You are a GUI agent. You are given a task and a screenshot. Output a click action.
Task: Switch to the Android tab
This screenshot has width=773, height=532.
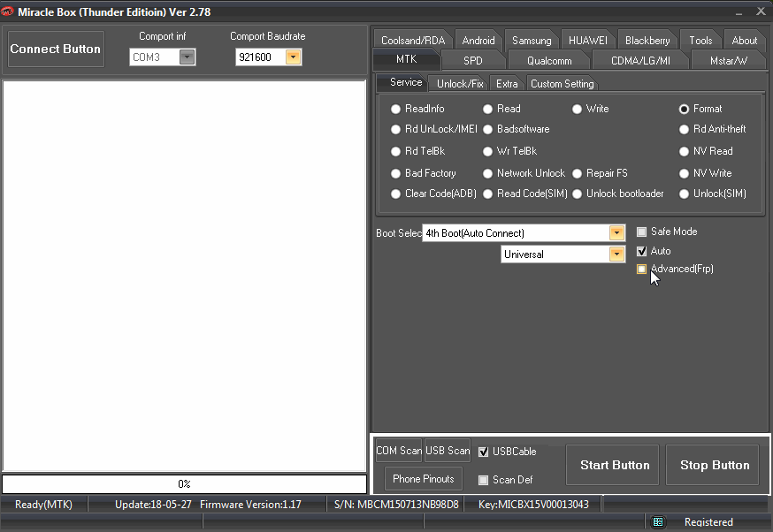(x=478, y=41)
